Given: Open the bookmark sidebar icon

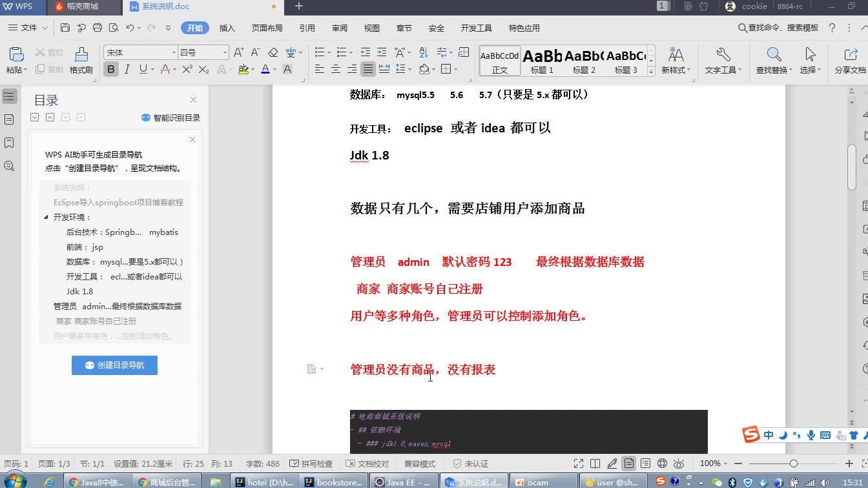Looking at the screenshot, I should tap(9, 142).
